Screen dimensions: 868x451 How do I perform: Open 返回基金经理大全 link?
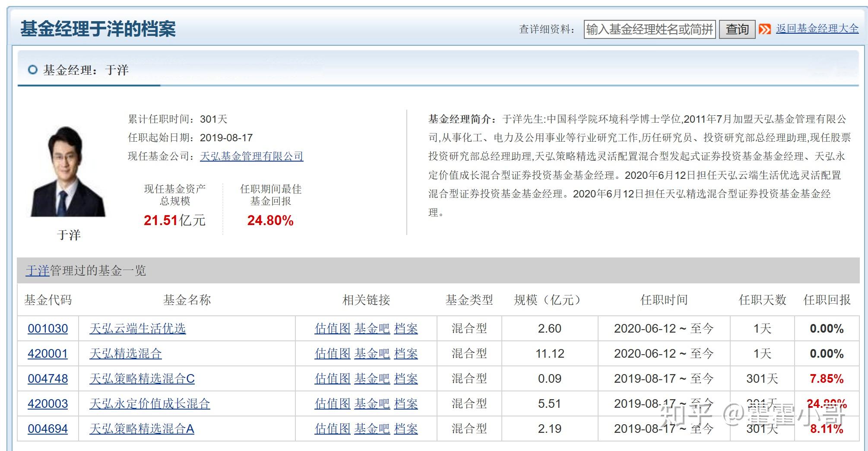pyautogui.click(x=817, y=29)
